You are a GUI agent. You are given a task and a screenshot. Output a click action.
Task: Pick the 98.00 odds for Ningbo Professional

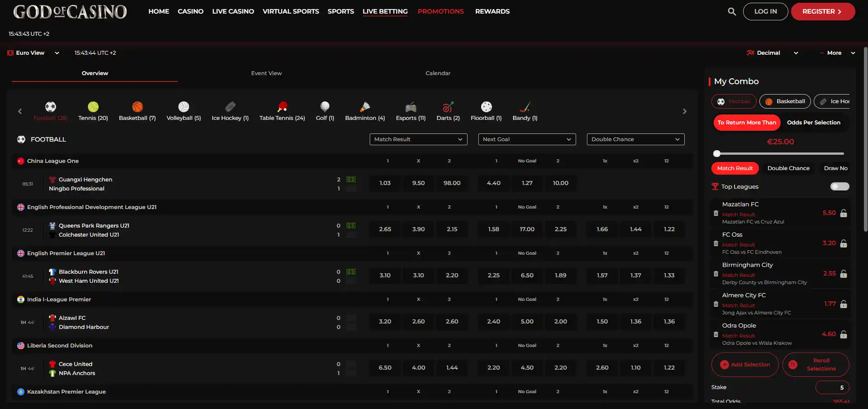(452, 183)
